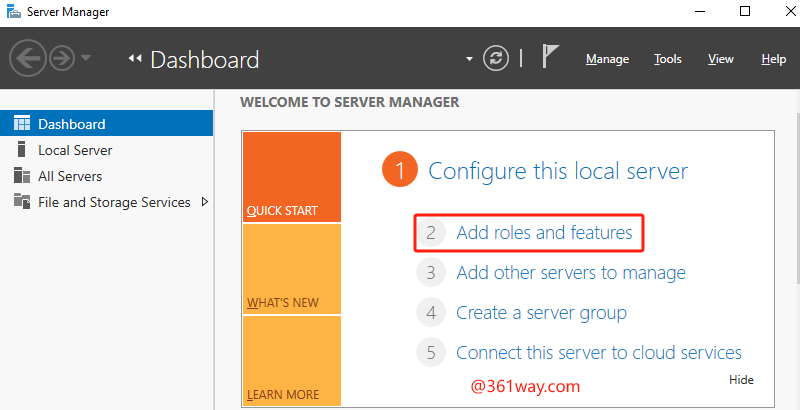Click Create a server group link
Screen dimensions: 800x410
[x=541, y=312]
